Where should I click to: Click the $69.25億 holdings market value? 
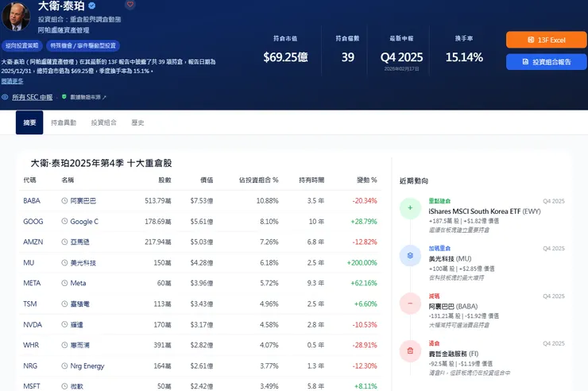click(x=285, y=57)
